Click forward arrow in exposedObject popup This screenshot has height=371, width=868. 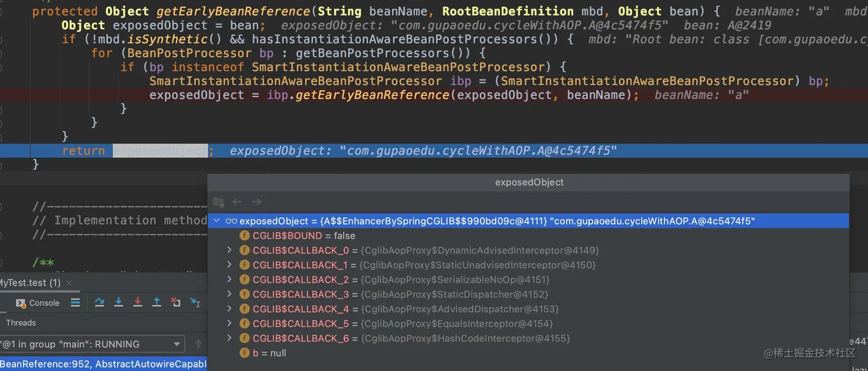tap(257, 202)
